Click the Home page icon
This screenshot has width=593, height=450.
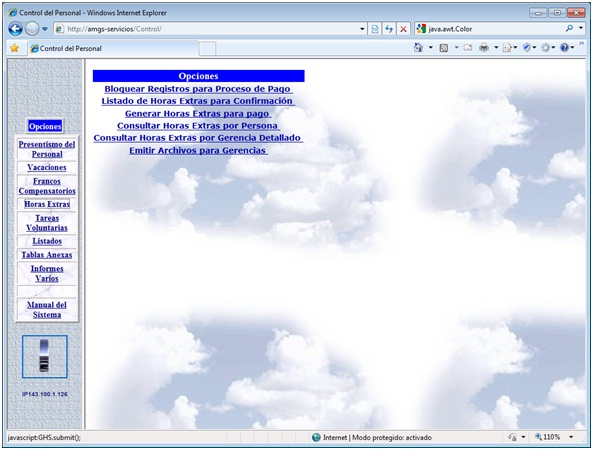pyautogui.click(x=418, y=48)
